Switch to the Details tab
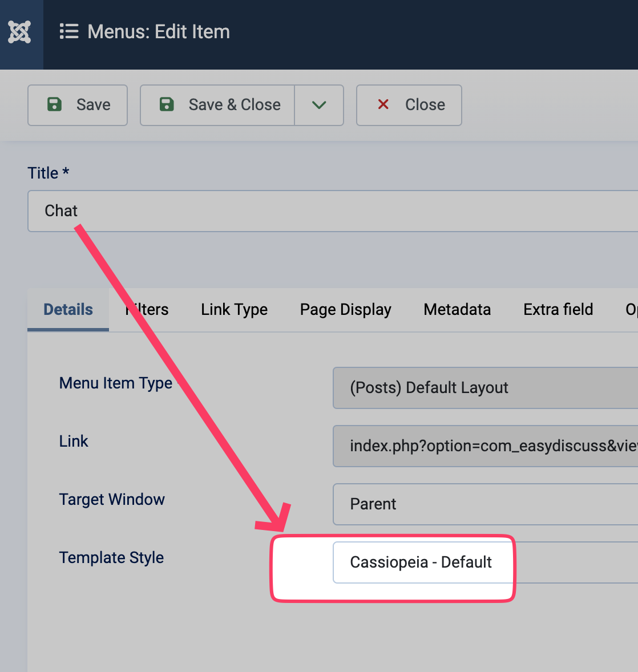The width and height of the screenshot is (638, 672). pos(68,310)
